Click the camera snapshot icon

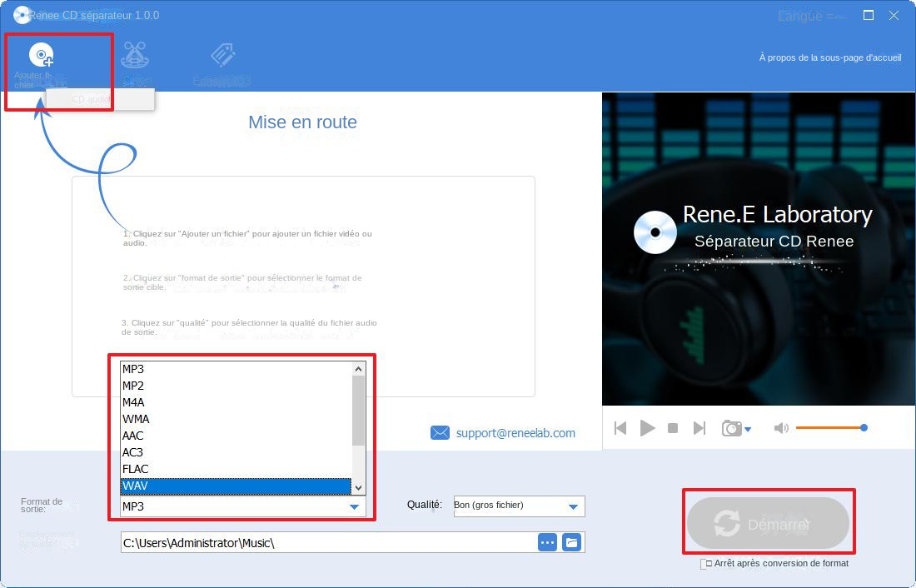pos(731,427)
